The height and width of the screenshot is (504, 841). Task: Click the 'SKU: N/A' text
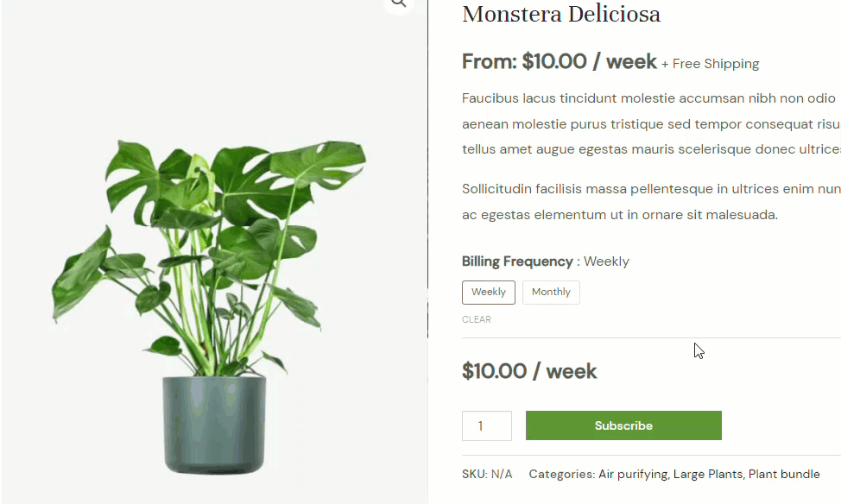487,474
